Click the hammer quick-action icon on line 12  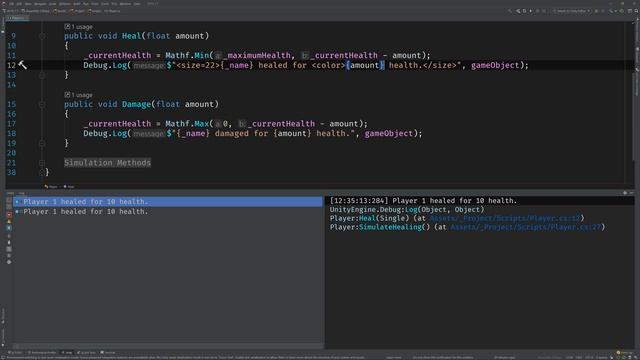tap(22, 65)
